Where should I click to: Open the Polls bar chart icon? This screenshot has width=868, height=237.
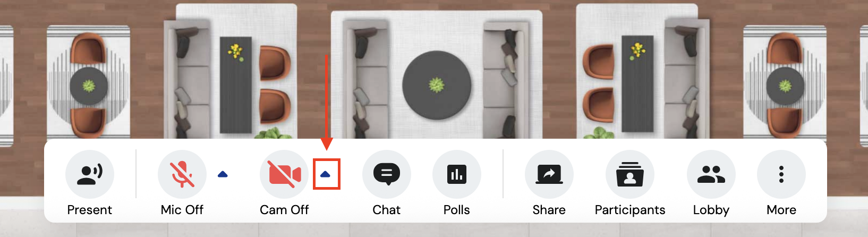(457, 174)
